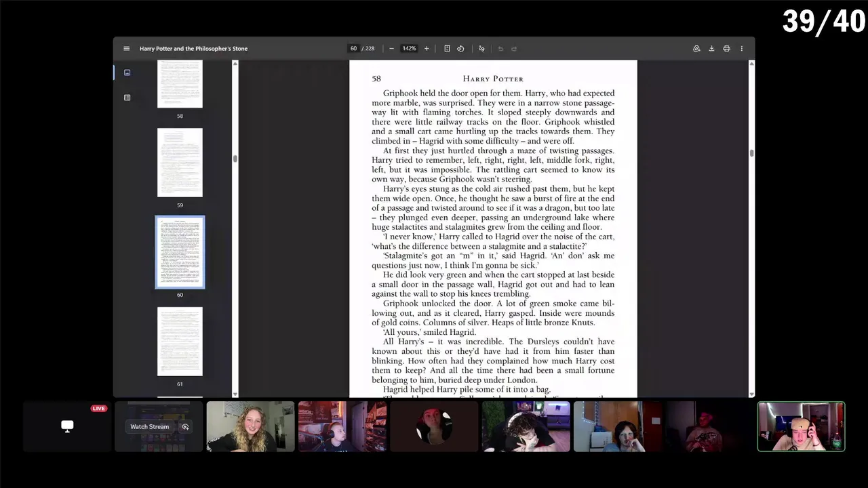The image size is (868, 488).
Task: Zoom in with the plus button
Action: [x=427, y=49]
